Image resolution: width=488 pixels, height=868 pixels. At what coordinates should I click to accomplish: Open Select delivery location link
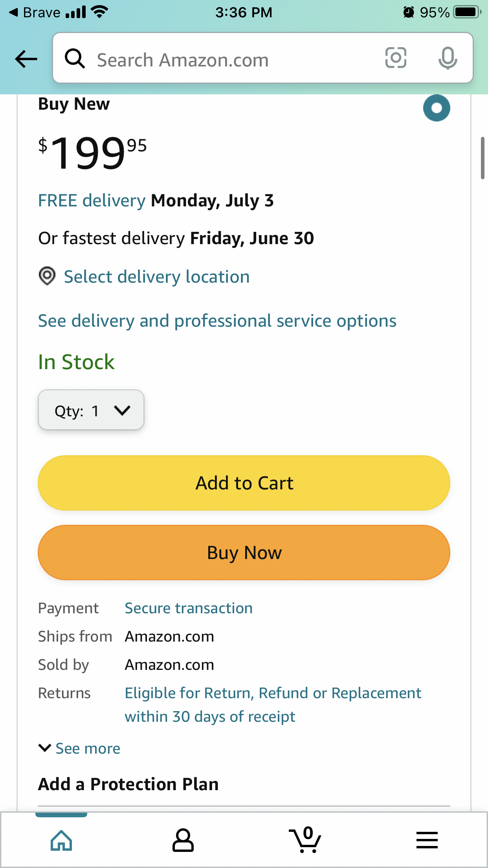tap(157, 277)
